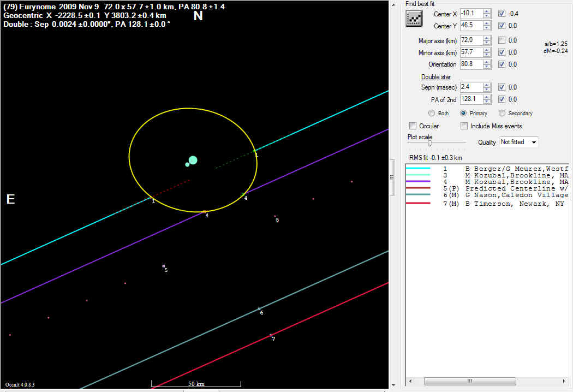Click the PA of 2nd value field
The image size is (573, 392).
point(471,99)
